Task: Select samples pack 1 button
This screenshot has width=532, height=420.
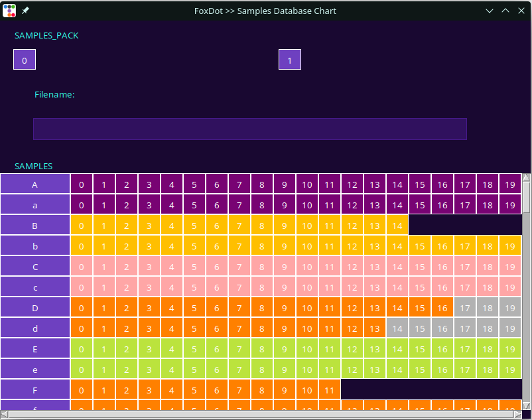Action: (x=290, y=60)
